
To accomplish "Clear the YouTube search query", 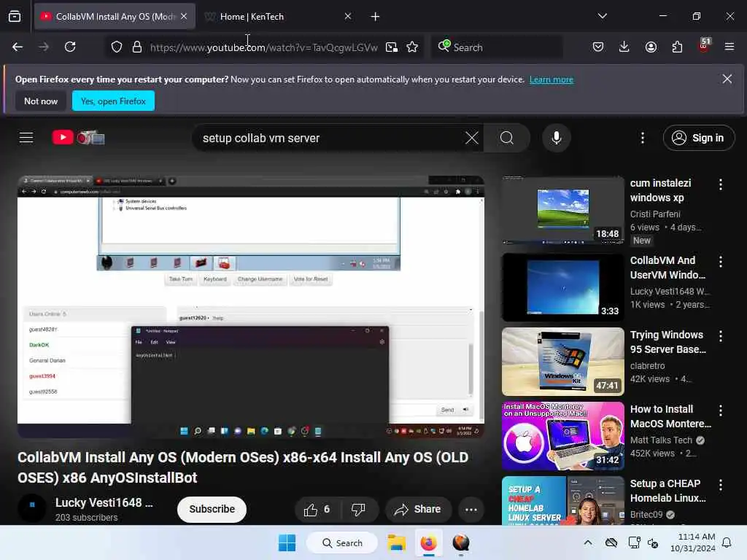I will pyautogui.click(x=472, y=138).
